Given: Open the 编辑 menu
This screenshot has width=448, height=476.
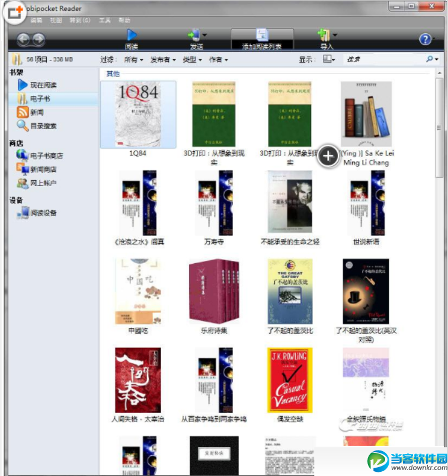Looking at the screenshot, I should 36,20.
